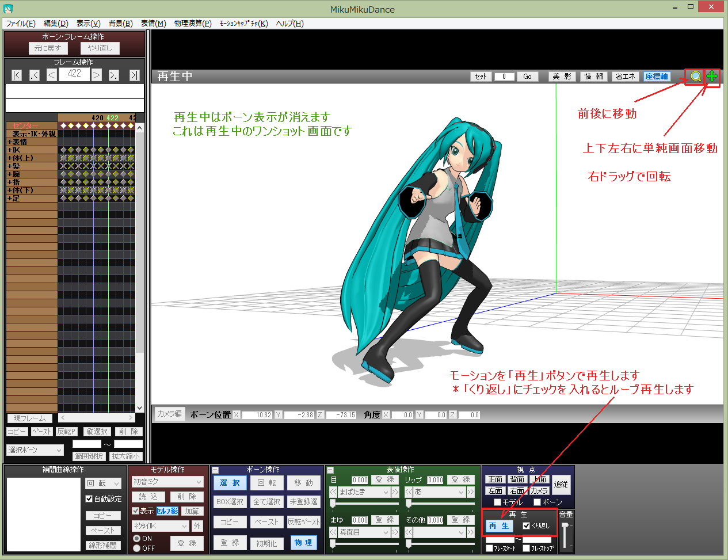Open the 背景(B) menu
Image resolution: width=728 pixels, height=560 pixels.
point(120,24)
